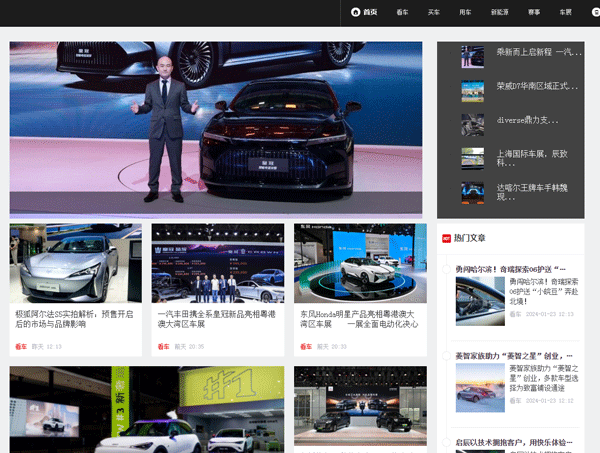Click the snow-drifting car thumbnail of 菱智家族 article
This screenshot has width=600, height=453.
pos(480,388)
